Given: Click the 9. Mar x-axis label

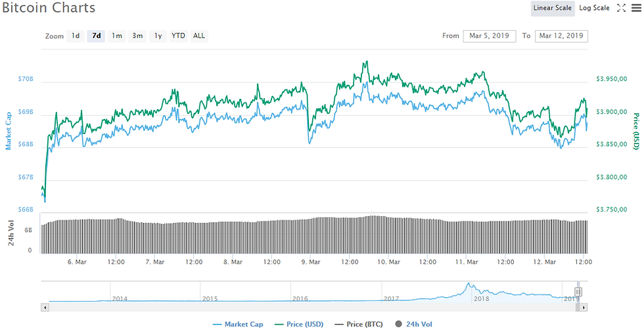Looking at the screenshot, I should tap(310, 262).
